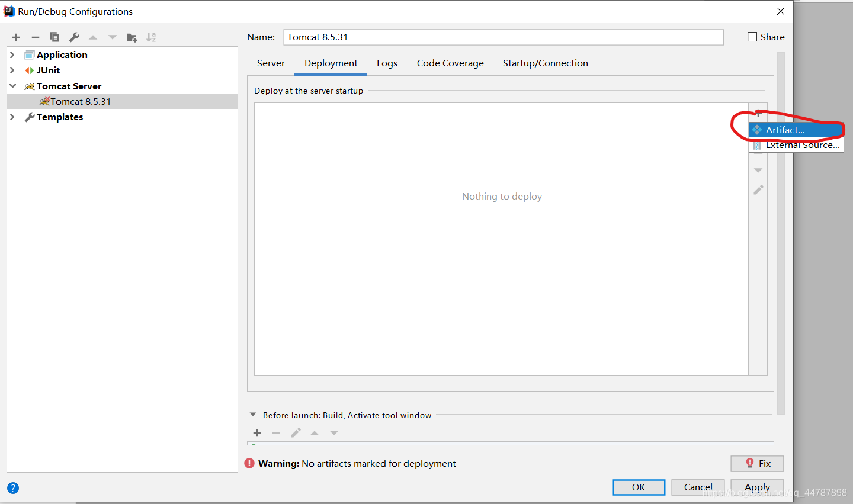
Task: Expand the JUnit node
Action: [12, 70]
